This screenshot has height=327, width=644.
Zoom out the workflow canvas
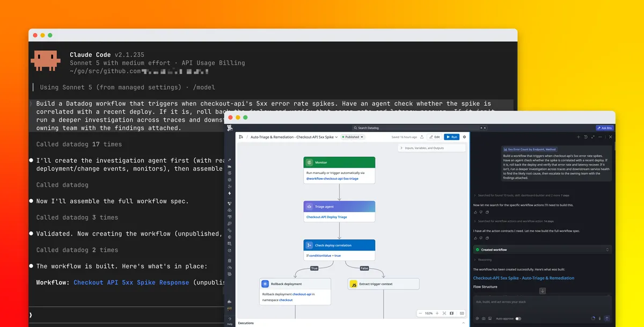click(x=421, y=313)
